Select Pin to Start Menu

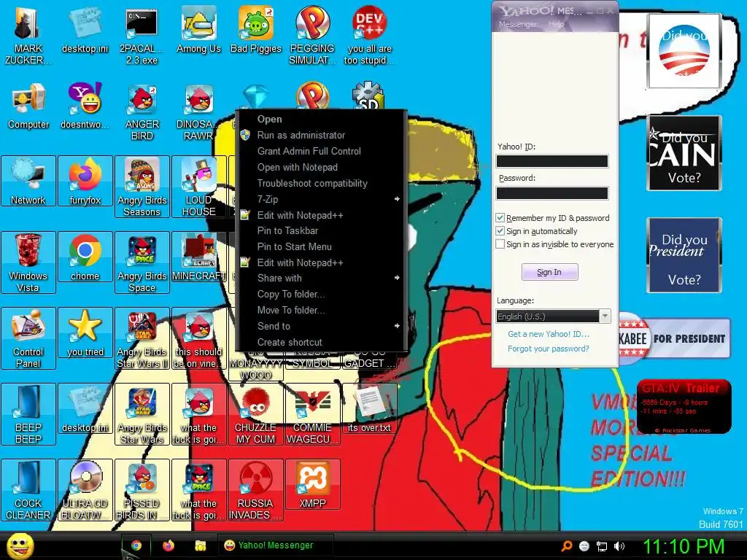click(321, 246)
